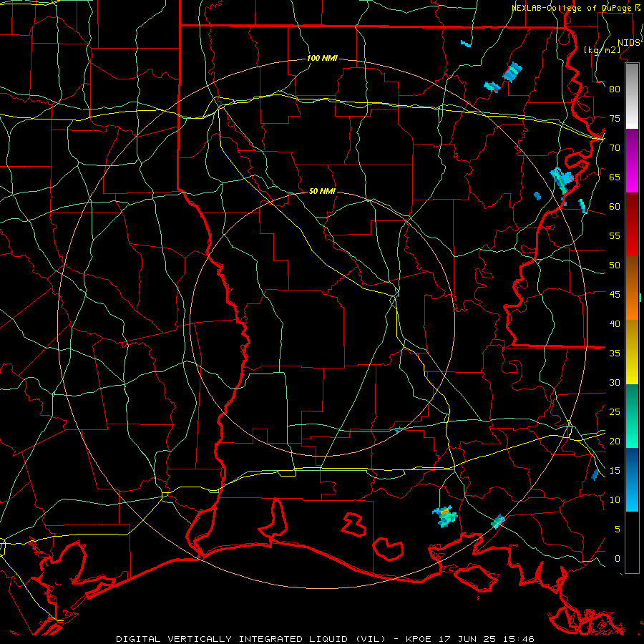The height and width of the screenshot is (644, 644).
Task: Click the 20 value on the color scale
Action: pyautogui.click(x=615, y=441)
